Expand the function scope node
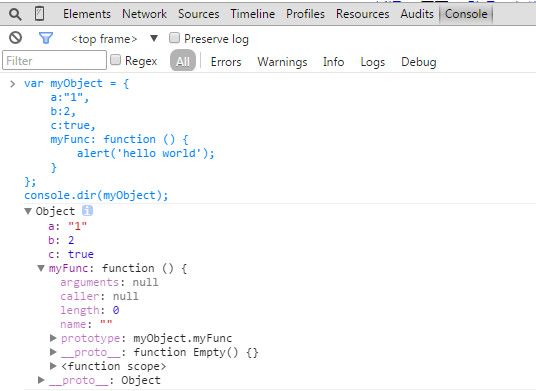Viewport: 536px width, 391px height. [x=53, y=366]
